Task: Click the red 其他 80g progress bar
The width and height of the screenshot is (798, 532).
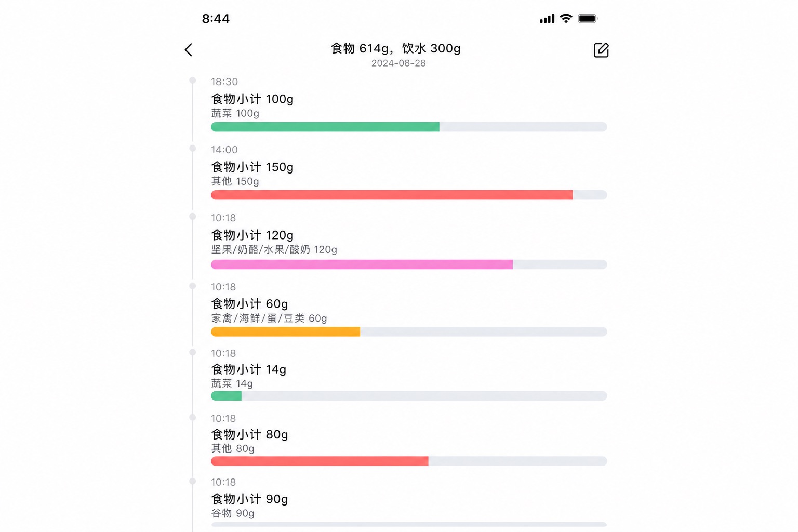Action: click(409, 461)
